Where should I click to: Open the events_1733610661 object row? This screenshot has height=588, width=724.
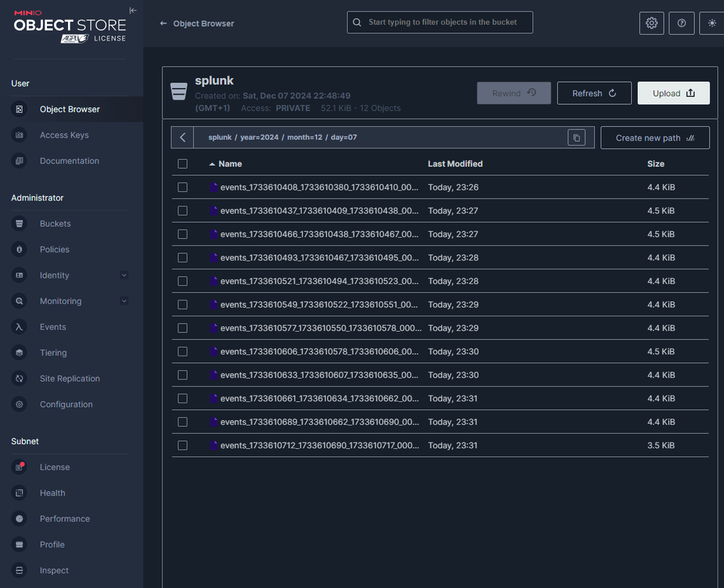click(440, 398)
